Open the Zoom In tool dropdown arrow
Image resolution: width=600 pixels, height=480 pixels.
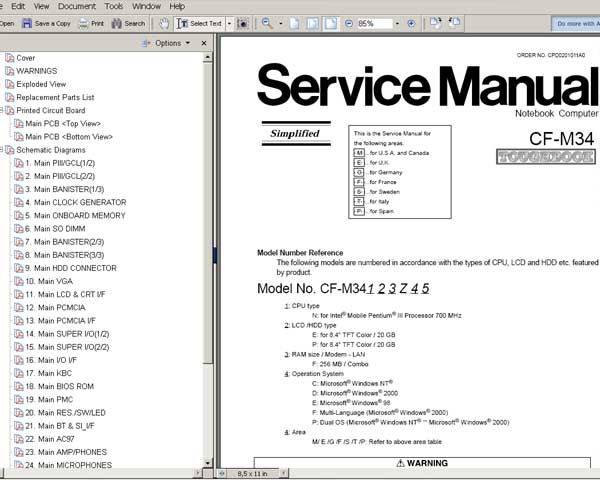280,24
